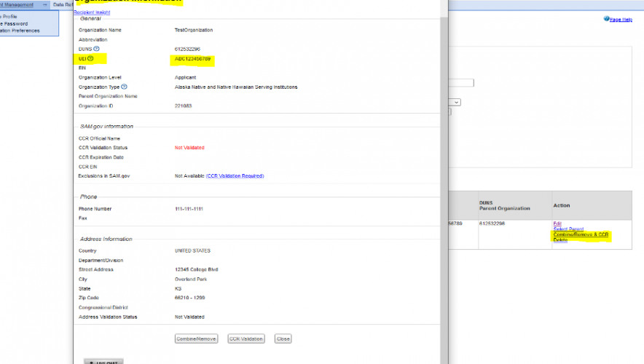Select the Notification Preferences menu item

pyautogui.click(x=20, y=30)
